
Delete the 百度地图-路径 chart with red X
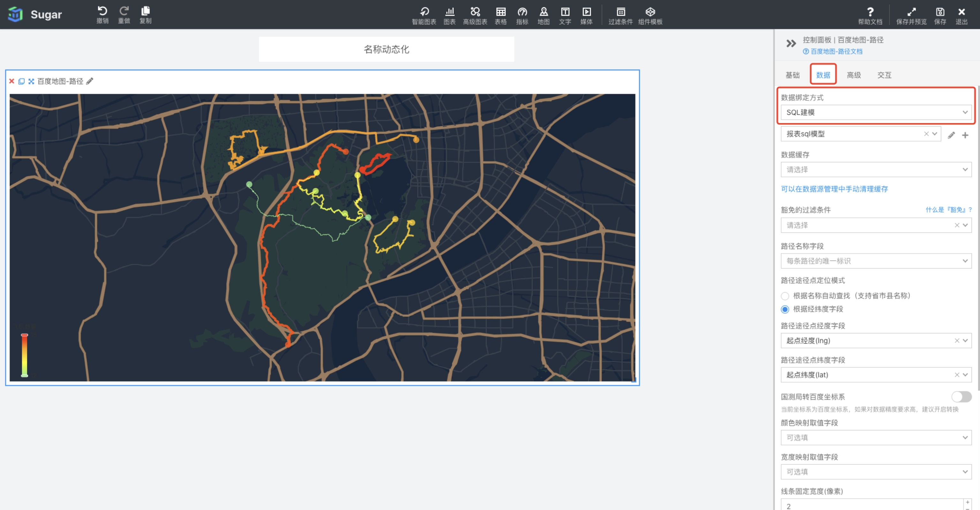pyautogui.click(x=12, y=81)
